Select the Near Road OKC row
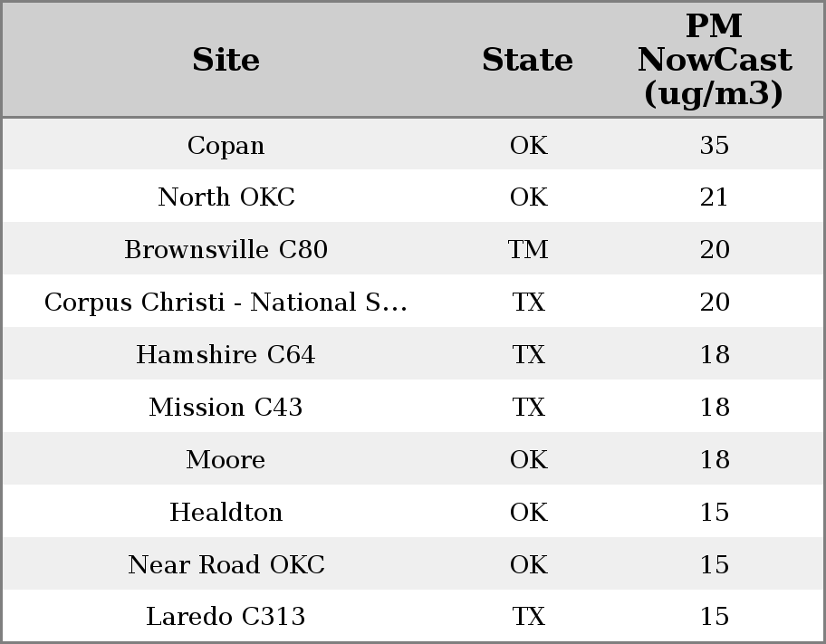Screen dimensions: 826x644 (226, 565)
